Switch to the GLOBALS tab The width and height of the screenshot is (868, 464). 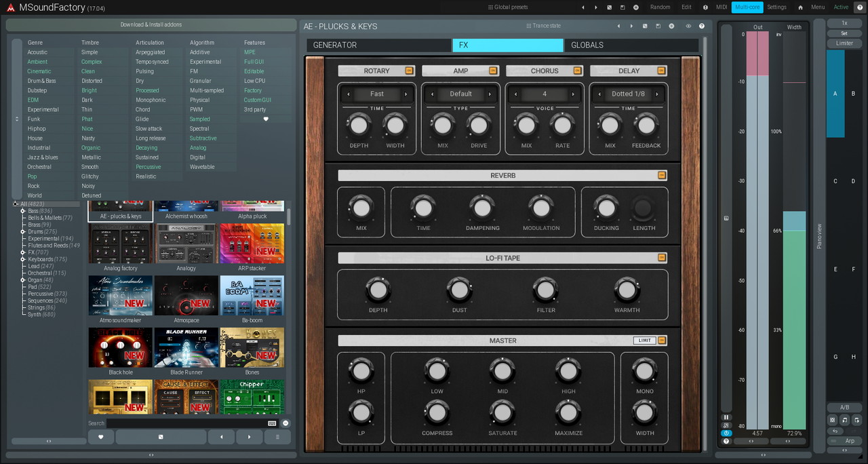631,45
